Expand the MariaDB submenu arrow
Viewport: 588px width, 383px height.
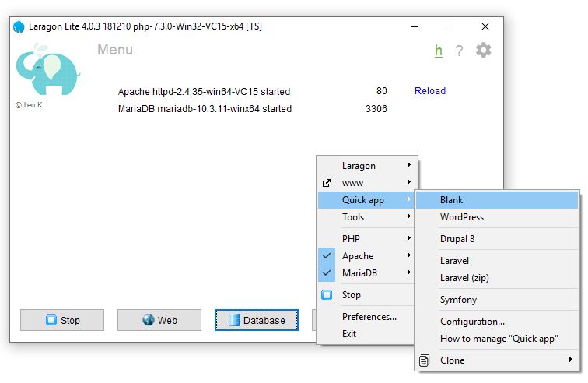(x=409, y=272)
